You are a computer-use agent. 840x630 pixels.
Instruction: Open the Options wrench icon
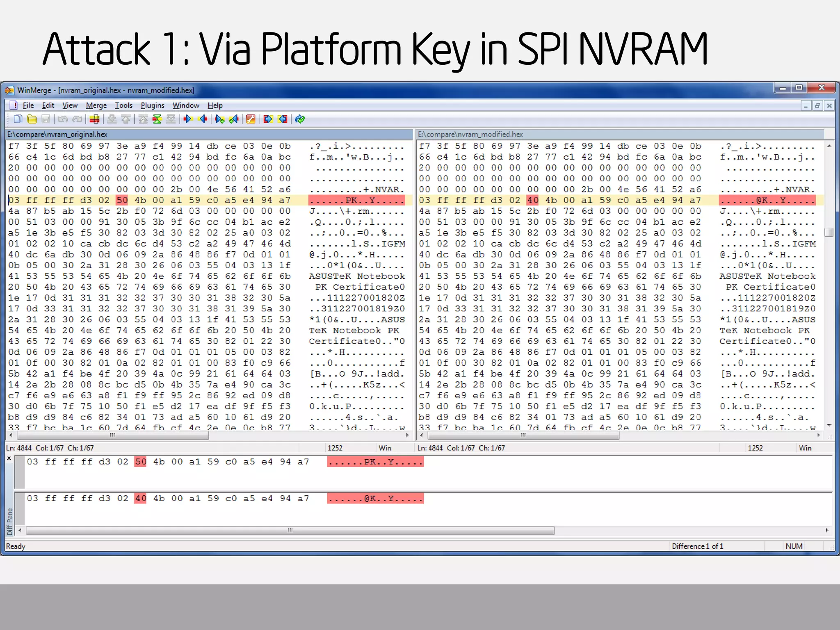[251, 119]
